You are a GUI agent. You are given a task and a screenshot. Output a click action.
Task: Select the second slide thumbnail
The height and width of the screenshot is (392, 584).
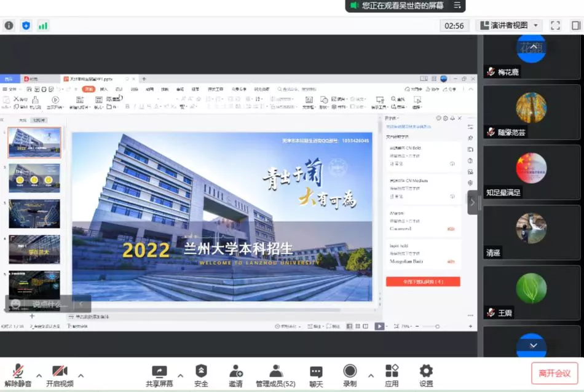pos(34,179)
